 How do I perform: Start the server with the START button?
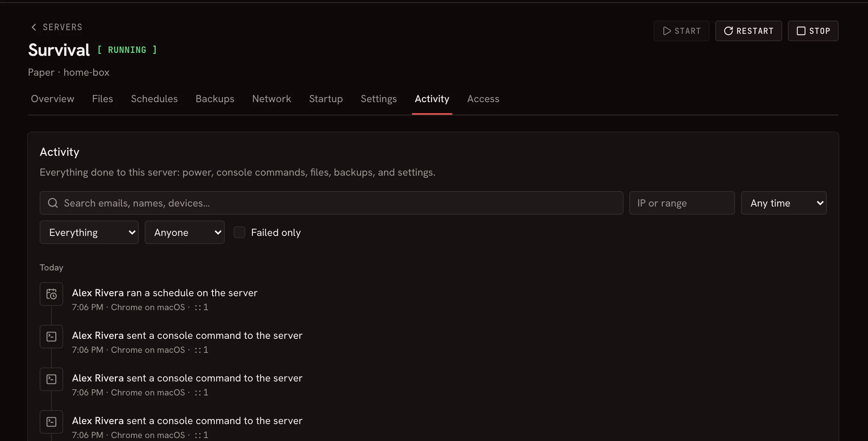(681, 31)
